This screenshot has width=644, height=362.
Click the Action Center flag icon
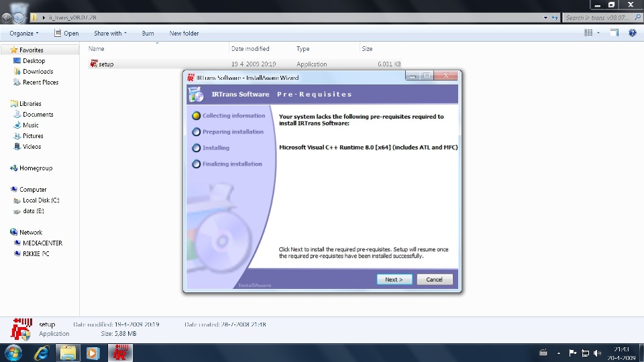(x=573, y=353)
